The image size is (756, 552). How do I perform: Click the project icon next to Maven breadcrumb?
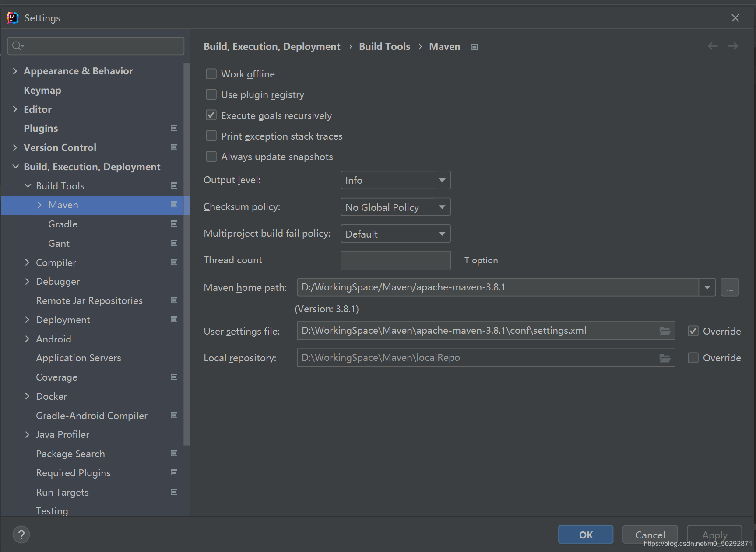(x=474, y=47)
